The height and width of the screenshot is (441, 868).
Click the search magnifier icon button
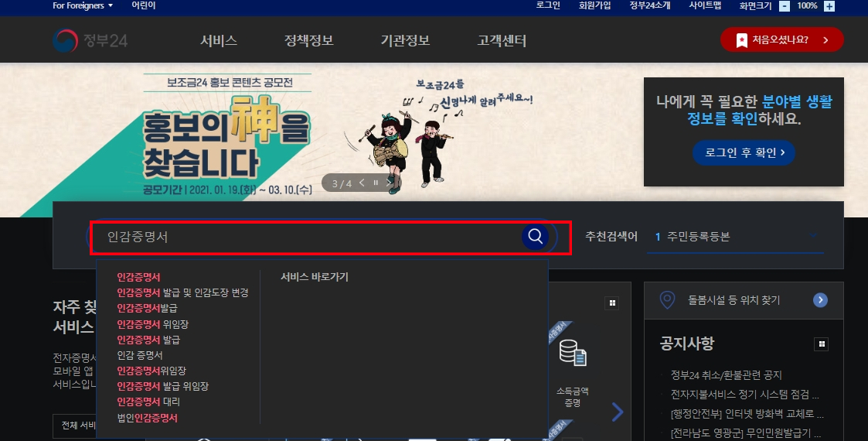(535, 237)
